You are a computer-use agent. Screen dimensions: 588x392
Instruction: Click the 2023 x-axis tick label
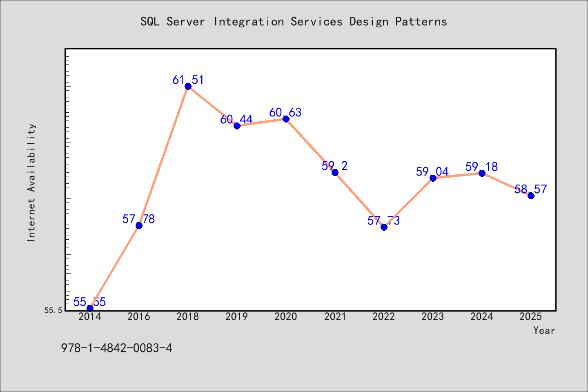click(433, 317)
